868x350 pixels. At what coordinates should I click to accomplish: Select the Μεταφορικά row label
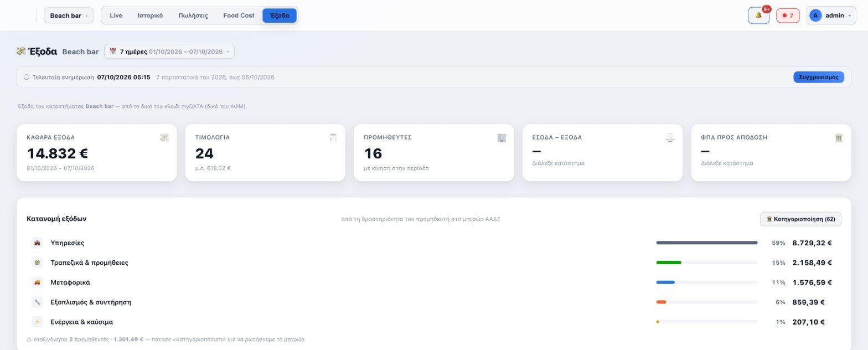point(70,282)
